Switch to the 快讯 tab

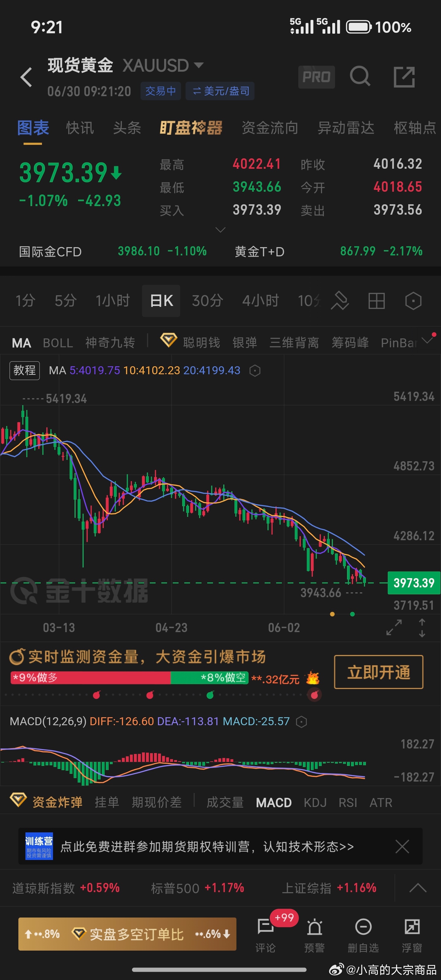tap(80, 128)
